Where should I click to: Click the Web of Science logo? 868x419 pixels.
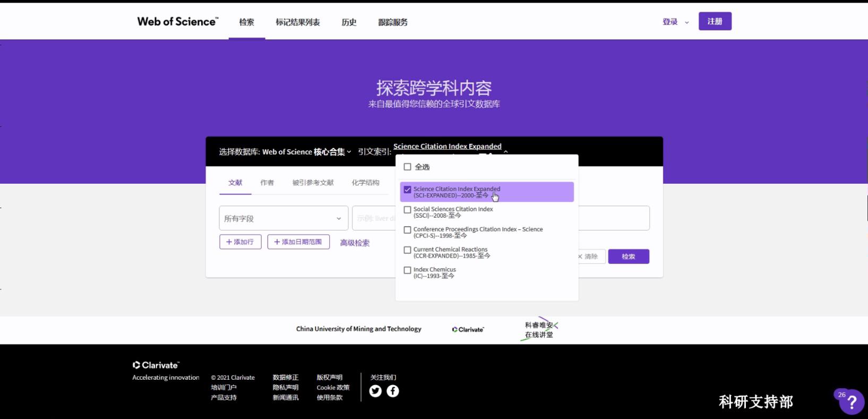(x=177, y=22)
